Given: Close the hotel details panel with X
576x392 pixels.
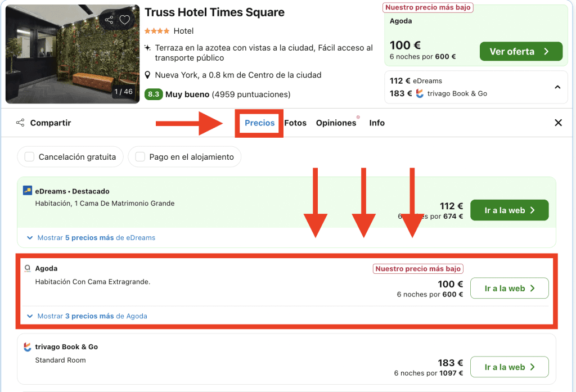Looking at the screenshot, I should coord(558,123).
